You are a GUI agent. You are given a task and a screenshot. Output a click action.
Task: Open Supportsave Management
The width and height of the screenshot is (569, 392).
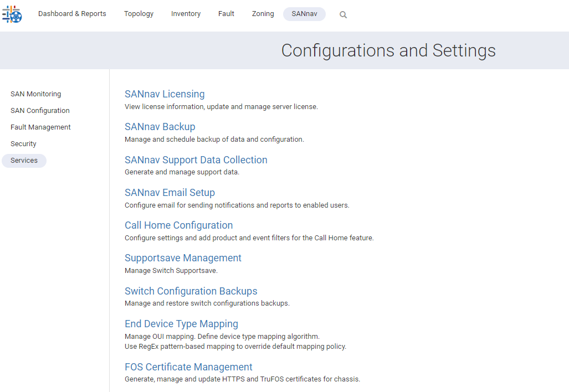click(183, 257)
